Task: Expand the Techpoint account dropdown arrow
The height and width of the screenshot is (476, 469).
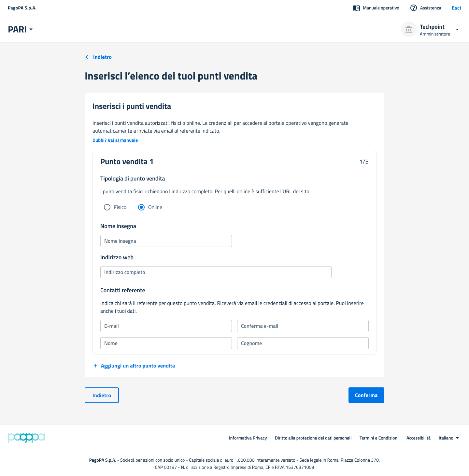Action: tap(457, 29)
